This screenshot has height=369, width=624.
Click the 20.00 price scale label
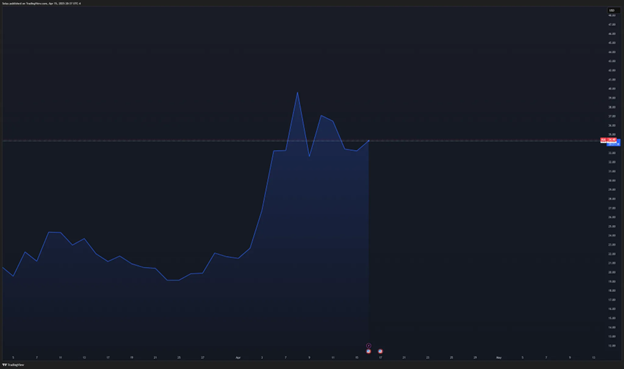pos(612,272)
